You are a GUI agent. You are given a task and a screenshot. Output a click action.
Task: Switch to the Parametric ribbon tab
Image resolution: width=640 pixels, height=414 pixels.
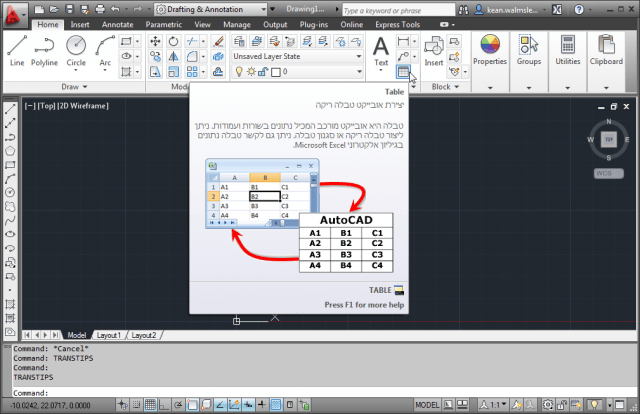pos(163,25)
